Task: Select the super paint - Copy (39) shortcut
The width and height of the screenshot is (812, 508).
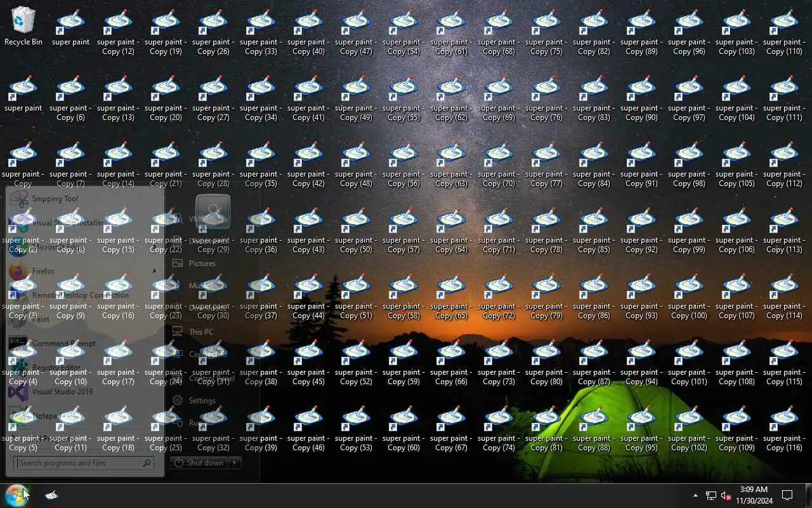Action: (x=261, y=429)
